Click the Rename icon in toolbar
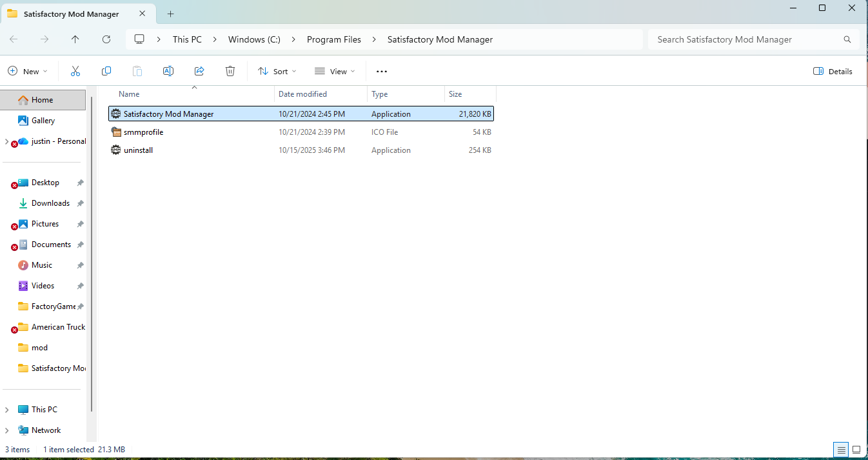 pyautogui.click(x=168, y=72)
